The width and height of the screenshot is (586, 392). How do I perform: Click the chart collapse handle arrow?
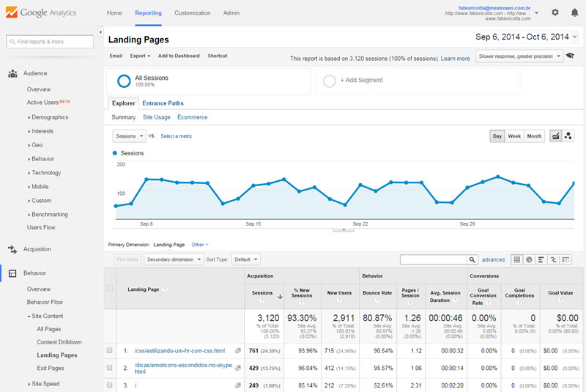tap(344, 229)
